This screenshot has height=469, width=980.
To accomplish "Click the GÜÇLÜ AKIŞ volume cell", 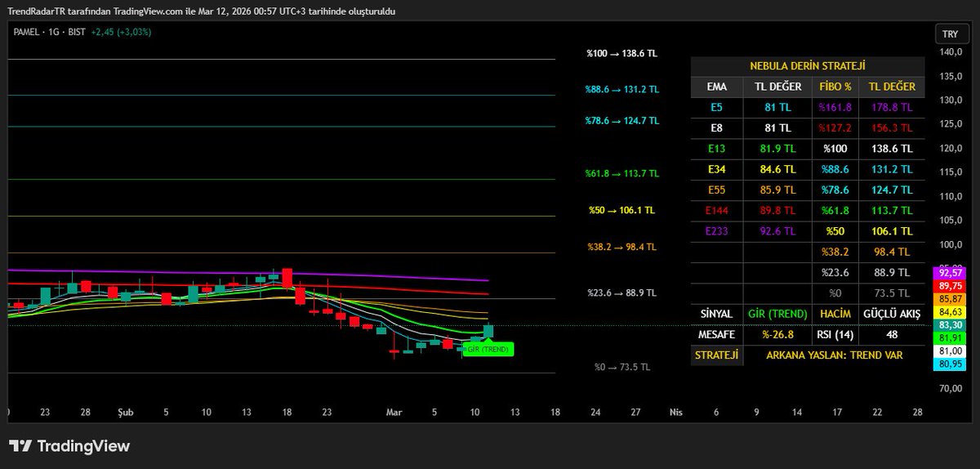I will coord(892,314).
